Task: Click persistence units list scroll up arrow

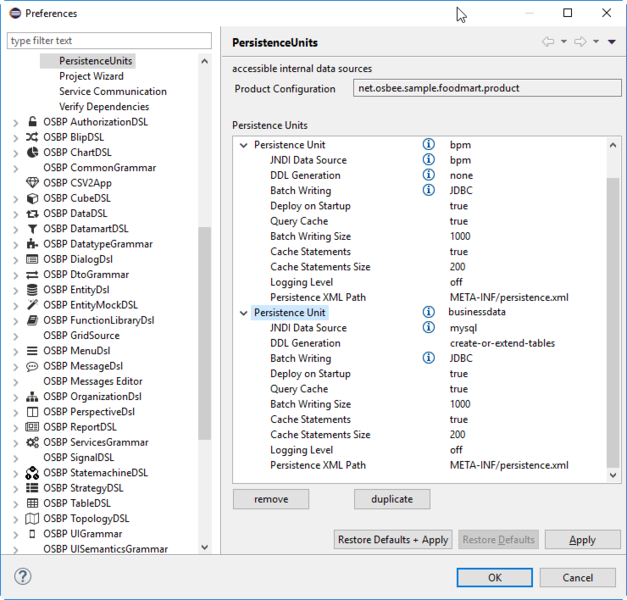Action: click(613, 145)
